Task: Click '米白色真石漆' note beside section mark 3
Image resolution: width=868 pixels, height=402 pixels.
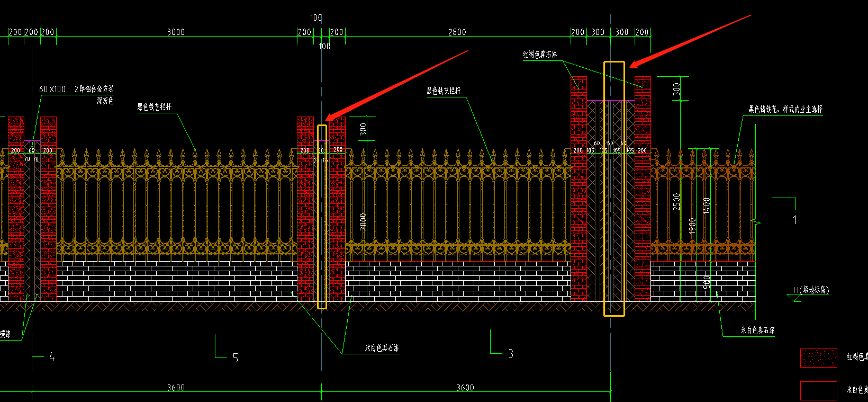Action: pos(382,348)
